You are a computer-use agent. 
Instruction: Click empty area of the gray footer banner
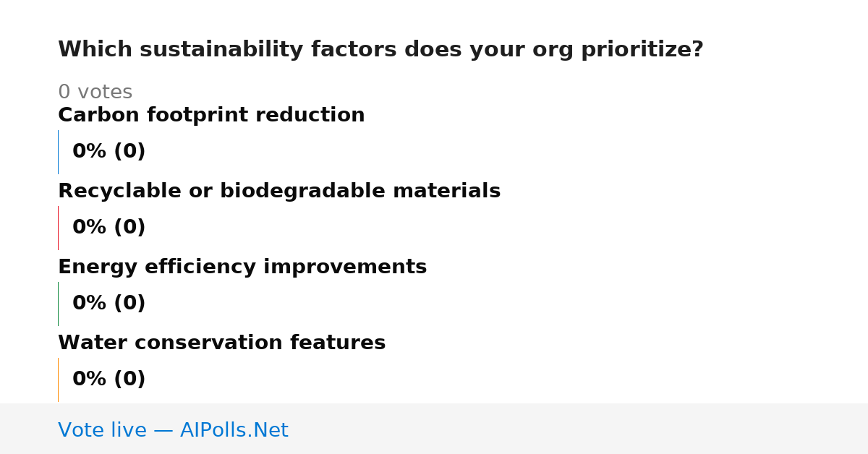579,429
